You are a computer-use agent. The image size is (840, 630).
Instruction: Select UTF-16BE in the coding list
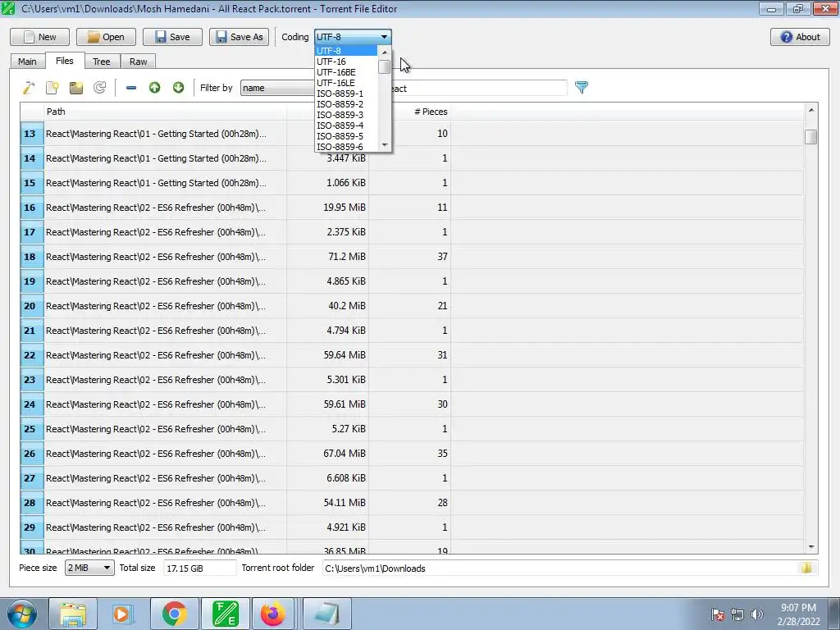pyautogui.click(x=346, y=72)
